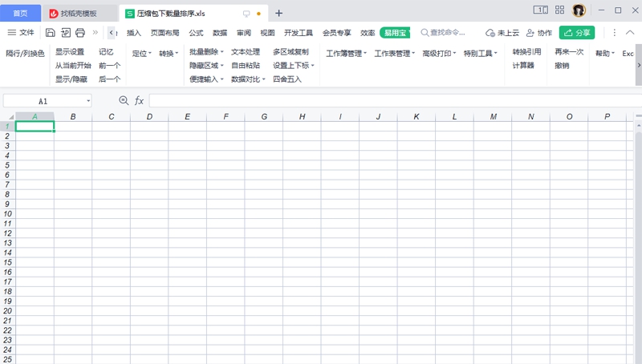Open the 视图 ribbon tab
Image resolution: width=642 pixels, height=364 pixels.
point(267,33)
